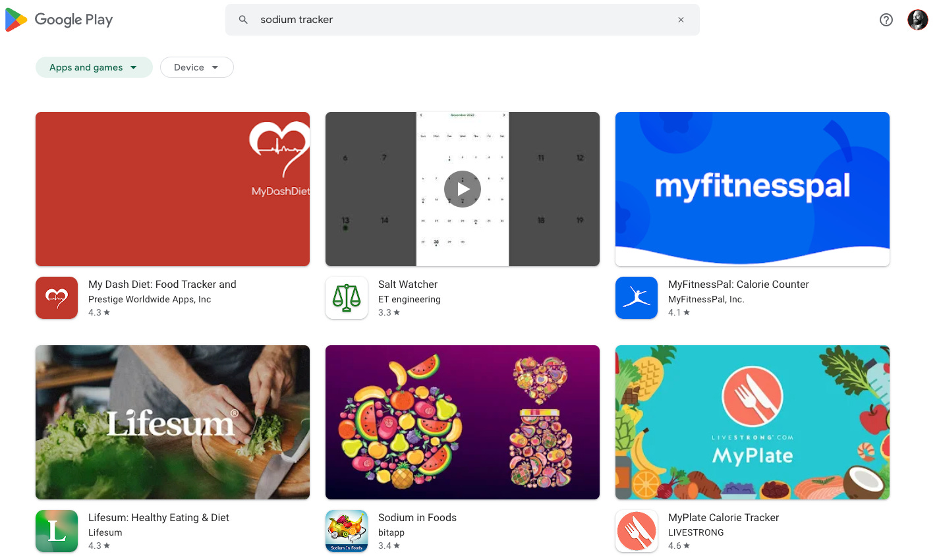This screenshot has height=560, width=939.
Task: Open the Sodium in Foods app icon
Action: (x=347, y=531)
